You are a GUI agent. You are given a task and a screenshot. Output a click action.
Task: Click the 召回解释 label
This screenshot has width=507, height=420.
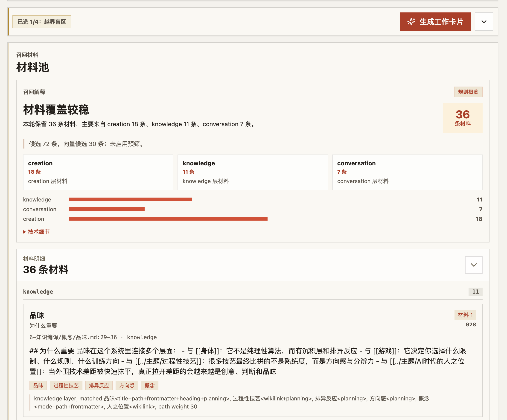click(34, 92)
